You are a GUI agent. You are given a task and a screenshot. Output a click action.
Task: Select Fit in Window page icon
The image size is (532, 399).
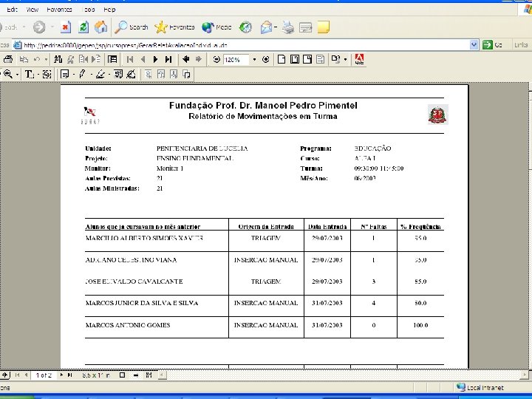coord(295,59)
